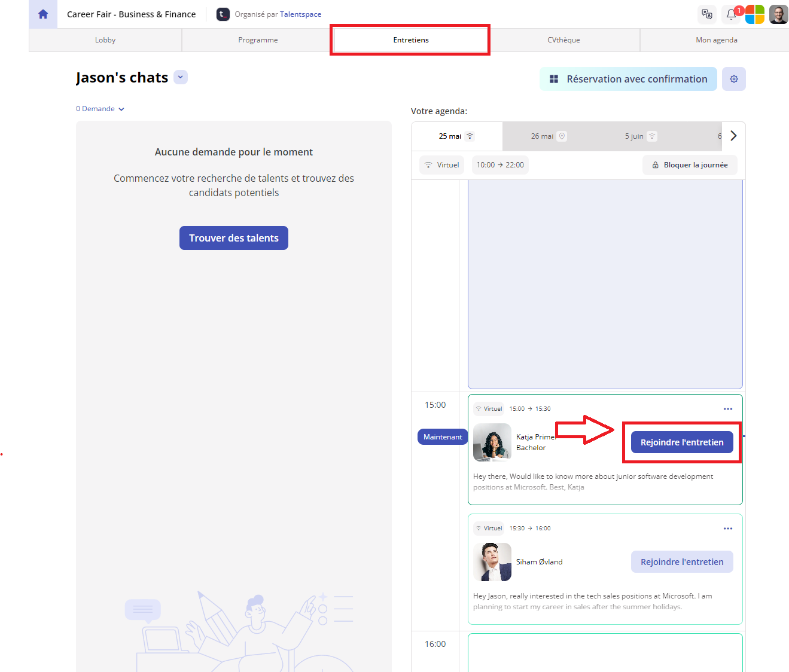Toggle Bloquer la journée
Viewport: 789px width, 672px height.
pos(690,165)
